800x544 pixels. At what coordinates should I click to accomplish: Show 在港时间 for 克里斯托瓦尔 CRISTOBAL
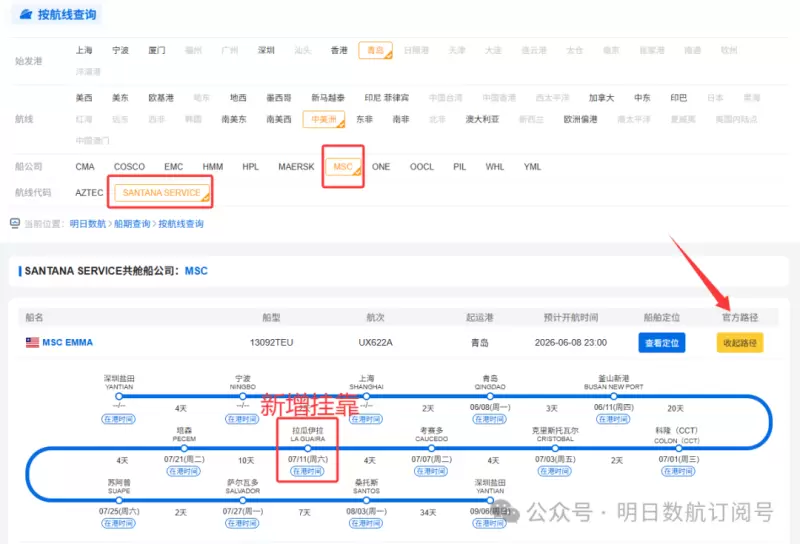pyautogui.click(x=555, y=471)
